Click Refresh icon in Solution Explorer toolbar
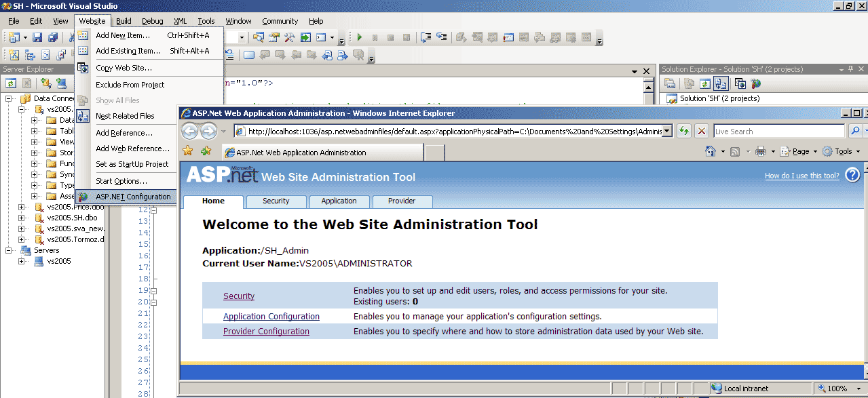This screenshot has width=868, height=398. pyautogui.click(x=705, y=83)
